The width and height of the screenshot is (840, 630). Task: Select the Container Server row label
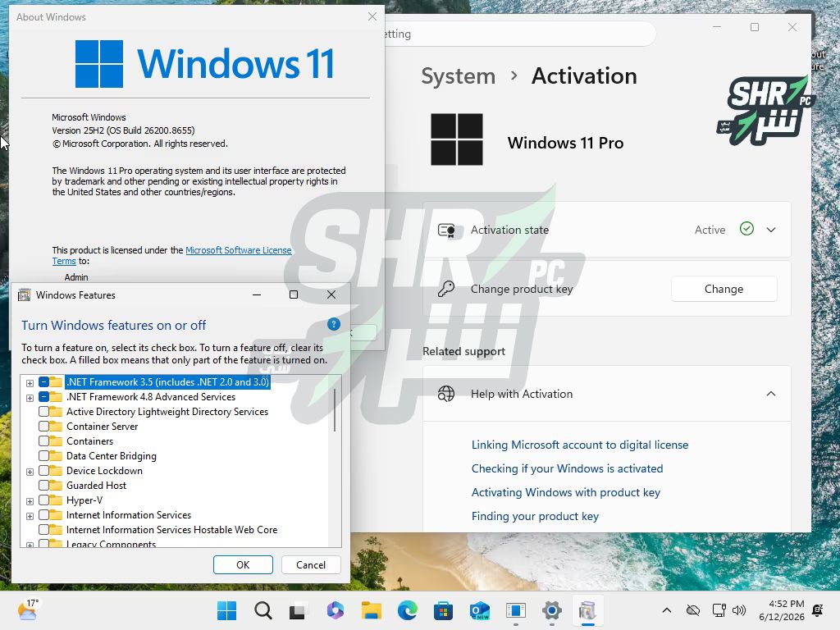pos(103,427)
